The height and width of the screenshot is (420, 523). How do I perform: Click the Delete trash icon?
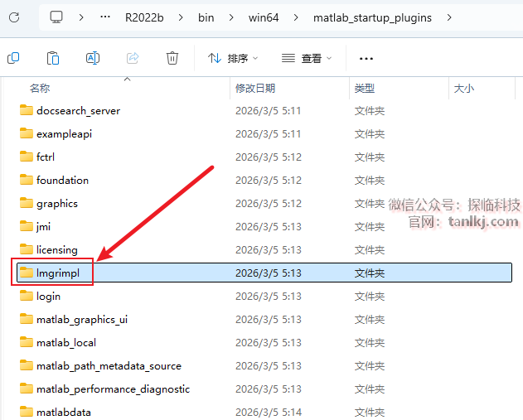coord(172,58)
